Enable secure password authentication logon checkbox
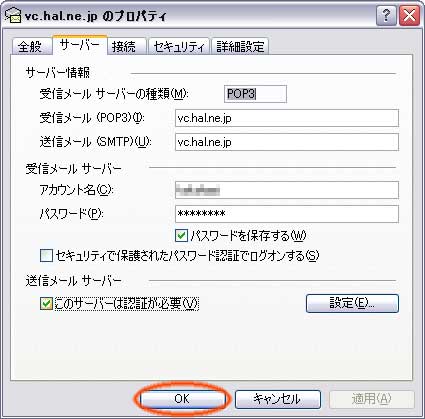This screenshot has height=419, width=425. pyautogui.click(x=46, y=256)
